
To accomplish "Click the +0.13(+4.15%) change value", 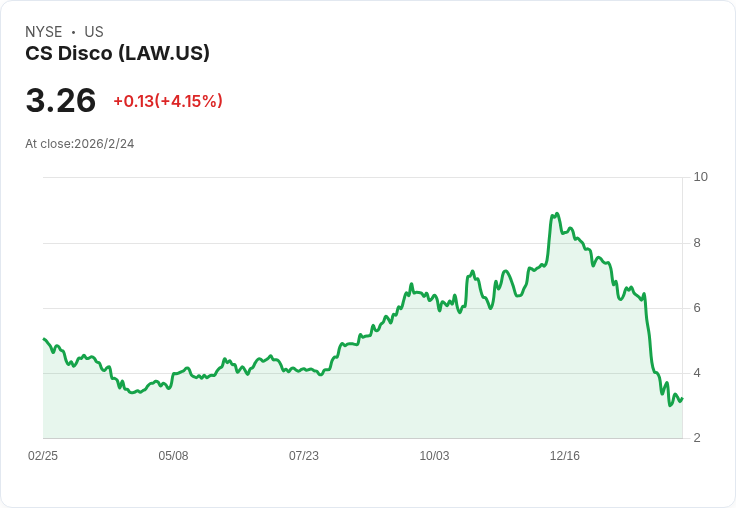I will [168, 101].
